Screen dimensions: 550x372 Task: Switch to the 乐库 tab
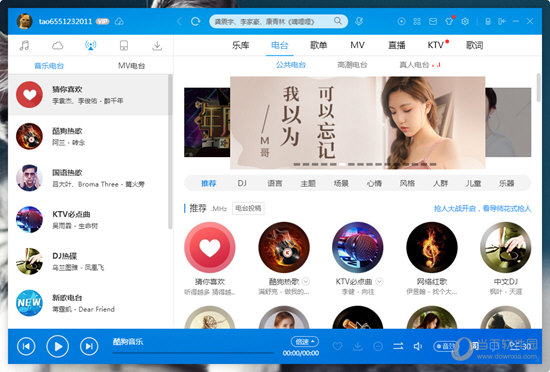pyautogui.click(x=241, y=45)
